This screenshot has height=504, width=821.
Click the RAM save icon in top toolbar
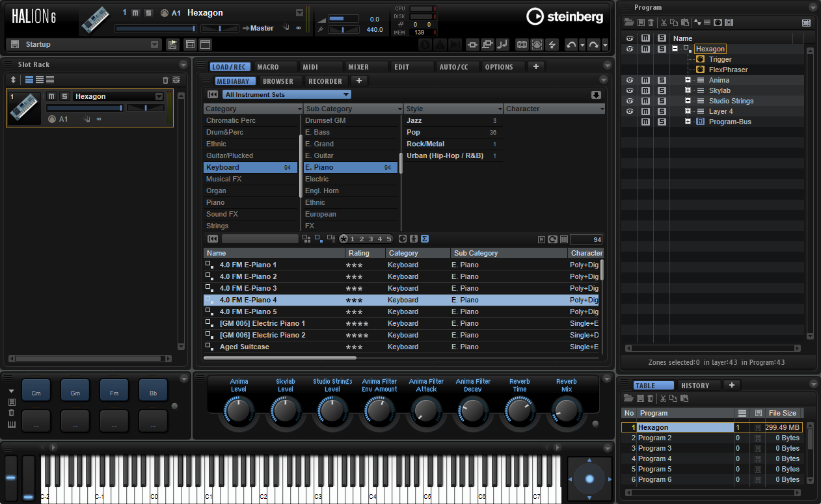(x=522, y=44)
